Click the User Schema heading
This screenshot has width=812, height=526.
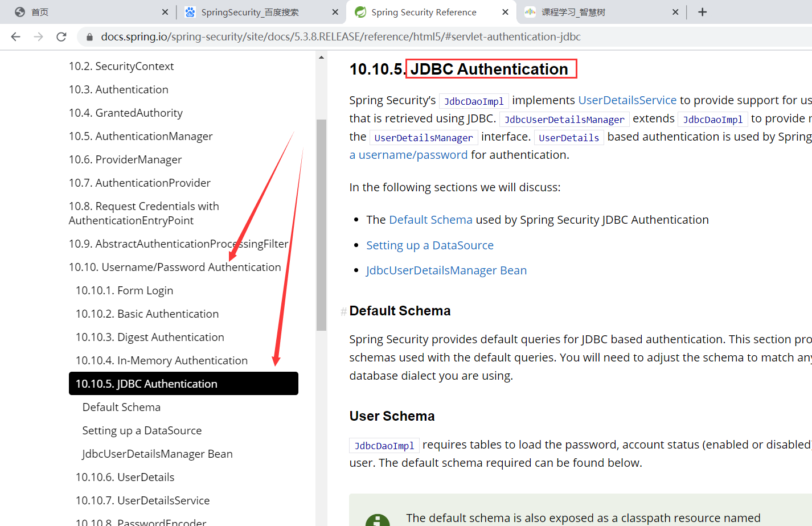[x=392, y=416]
